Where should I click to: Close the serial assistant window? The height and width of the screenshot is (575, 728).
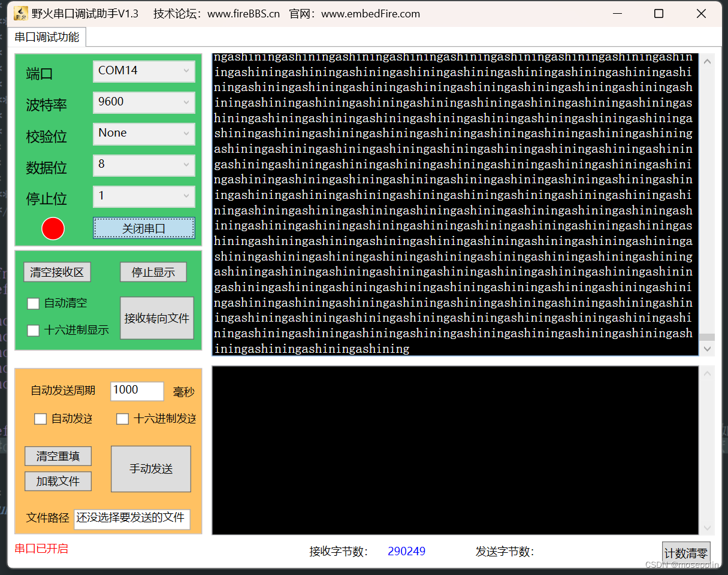(x=701, y=14)
